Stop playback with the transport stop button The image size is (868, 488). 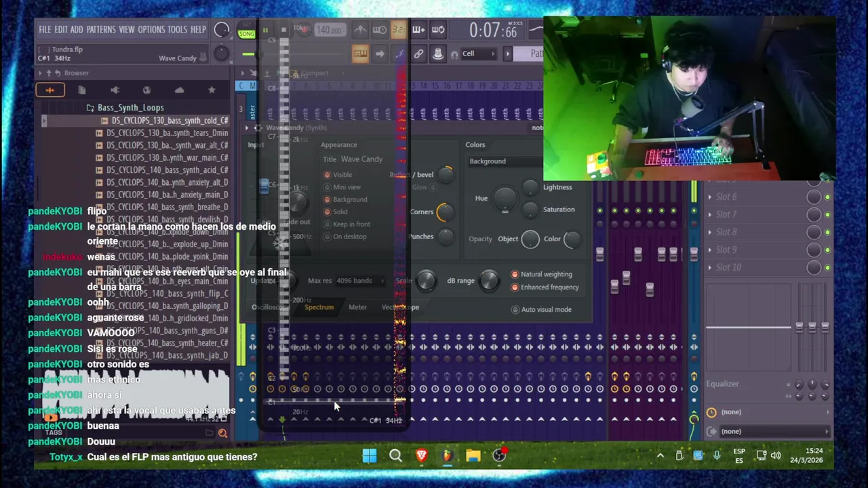283,30
